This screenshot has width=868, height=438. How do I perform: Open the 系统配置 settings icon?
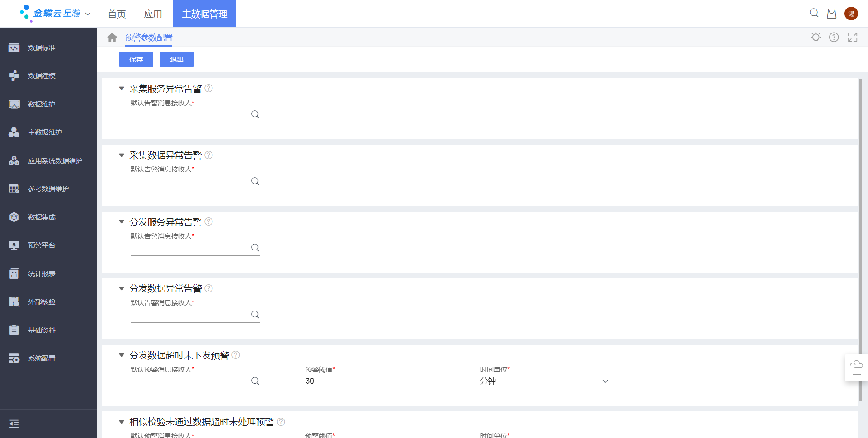(14, 358)
